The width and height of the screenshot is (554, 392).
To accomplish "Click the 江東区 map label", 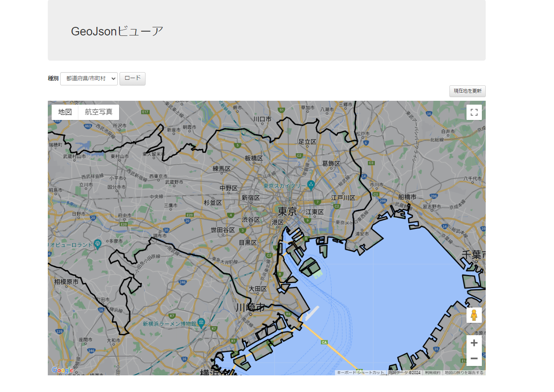I will click(315, 212).
